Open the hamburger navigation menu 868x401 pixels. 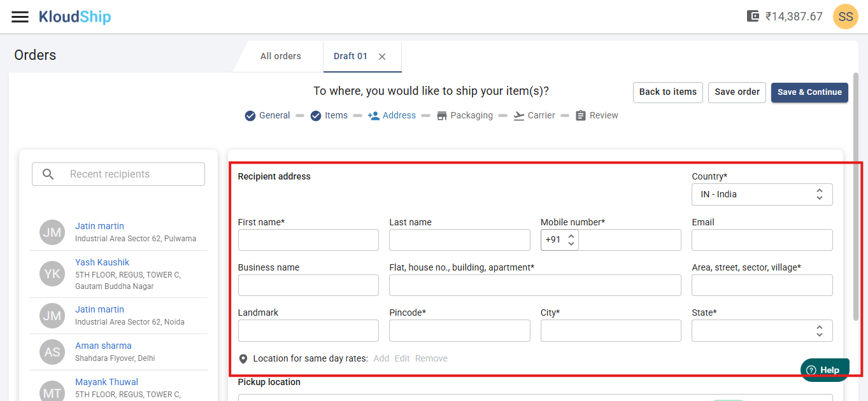tap(20, 17)
